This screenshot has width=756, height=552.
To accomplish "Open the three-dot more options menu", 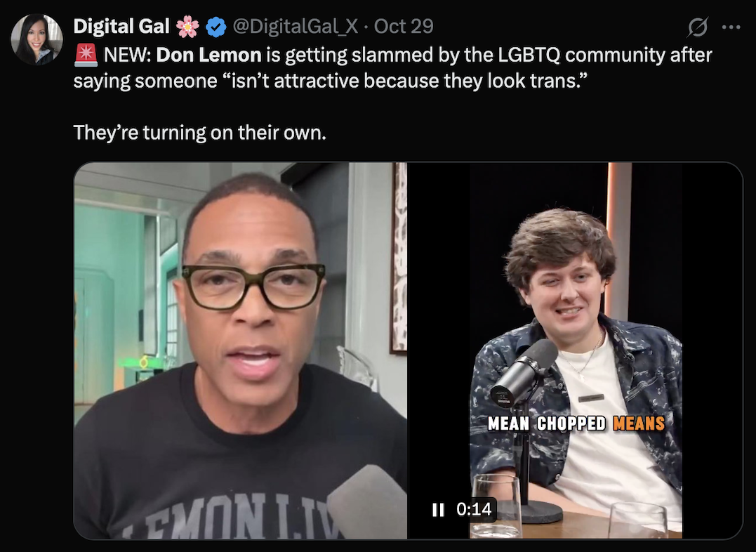I will click(x=731, y=27).
